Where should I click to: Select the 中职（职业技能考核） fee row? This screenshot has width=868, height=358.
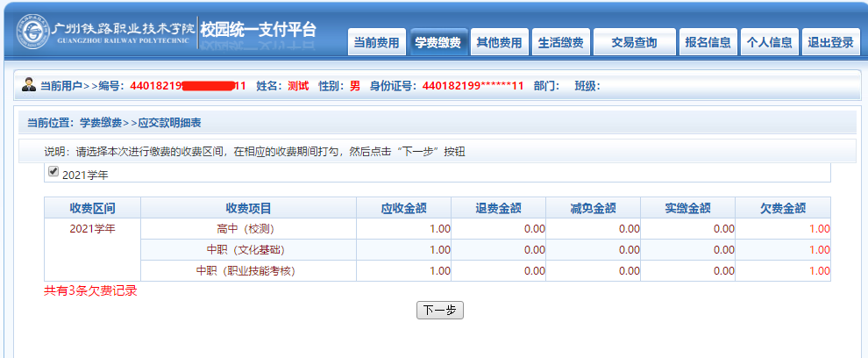coord(248,271)
